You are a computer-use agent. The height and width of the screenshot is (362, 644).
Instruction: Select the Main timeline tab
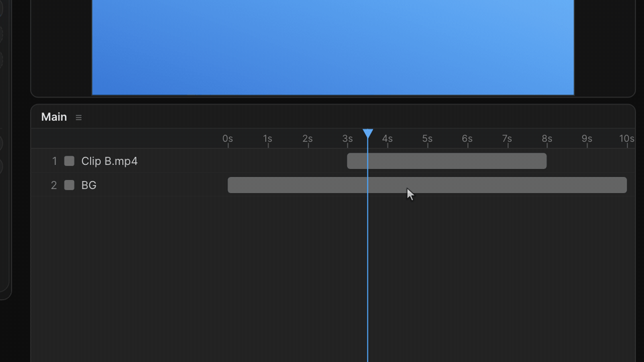point(54,117)
